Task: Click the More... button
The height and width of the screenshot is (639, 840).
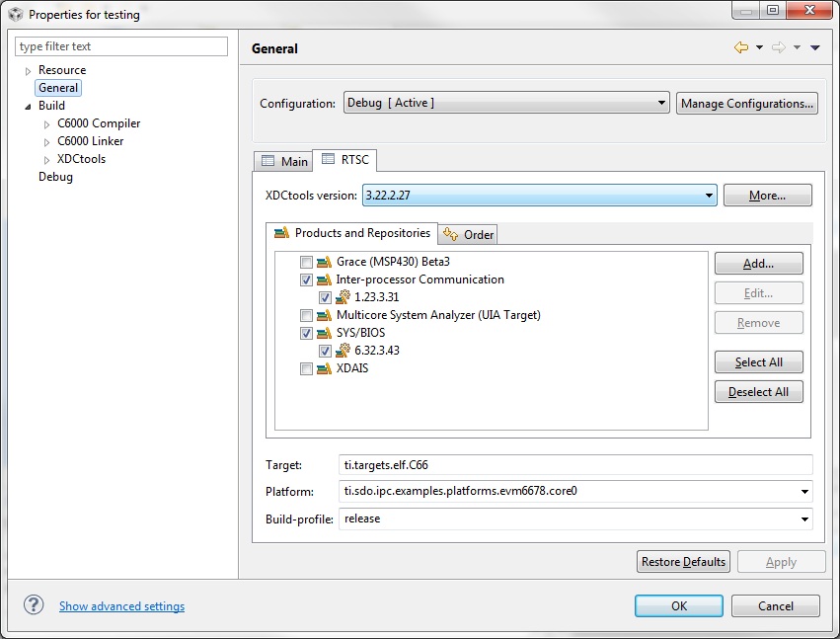Action: pos(767,196)
